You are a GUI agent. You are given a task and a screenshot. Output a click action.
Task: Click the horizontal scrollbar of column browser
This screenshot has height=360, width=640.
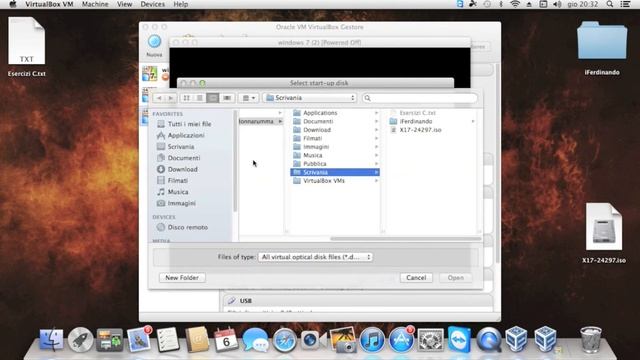tap(405, 238)
